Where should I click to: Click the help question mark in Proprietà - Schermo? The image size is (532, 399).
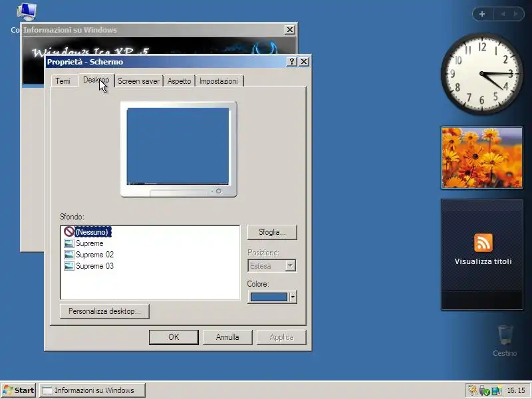point(291,62)
